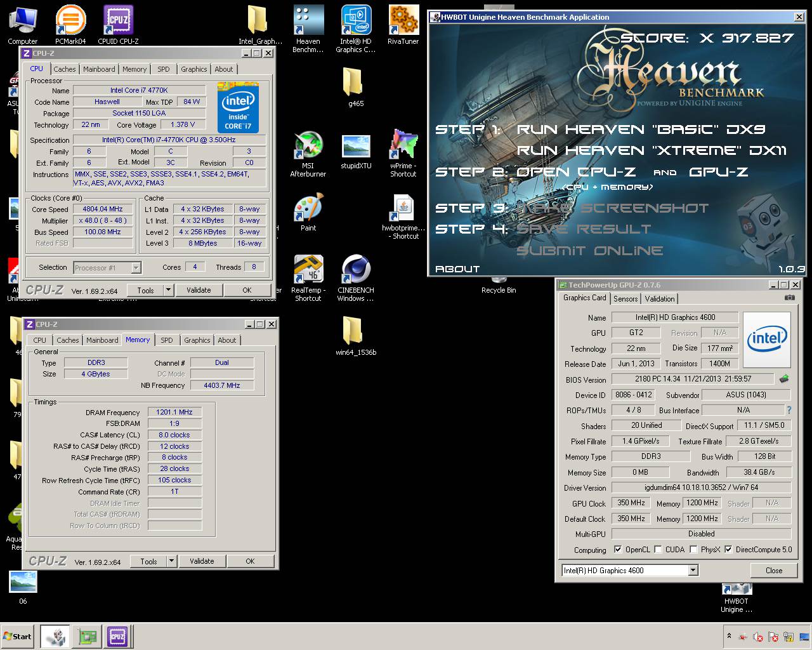The image size is (812, 650).
Task: Click Tools button in top CPU-Z window
Action: click(145, 290)
